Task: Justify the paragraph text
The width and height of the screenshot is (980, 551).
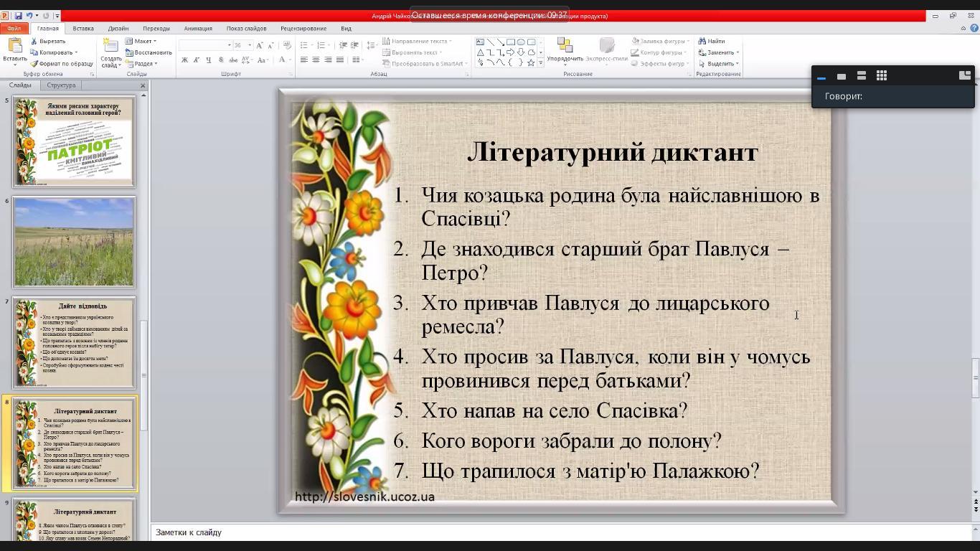Action: click(x=340, y=60)
